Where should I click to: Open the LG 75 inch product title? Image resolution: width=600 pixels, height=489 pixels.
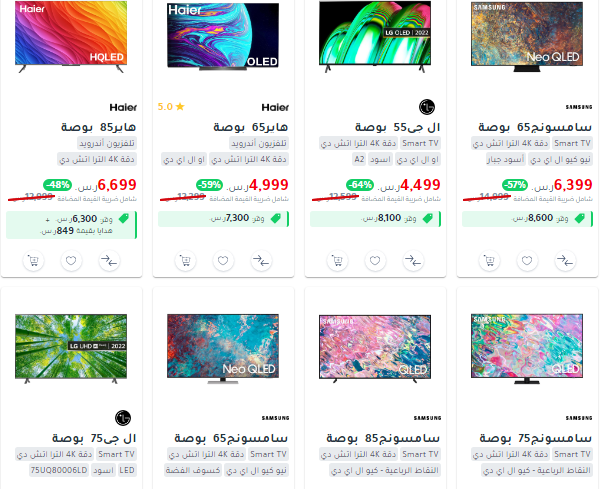point(94,438)
